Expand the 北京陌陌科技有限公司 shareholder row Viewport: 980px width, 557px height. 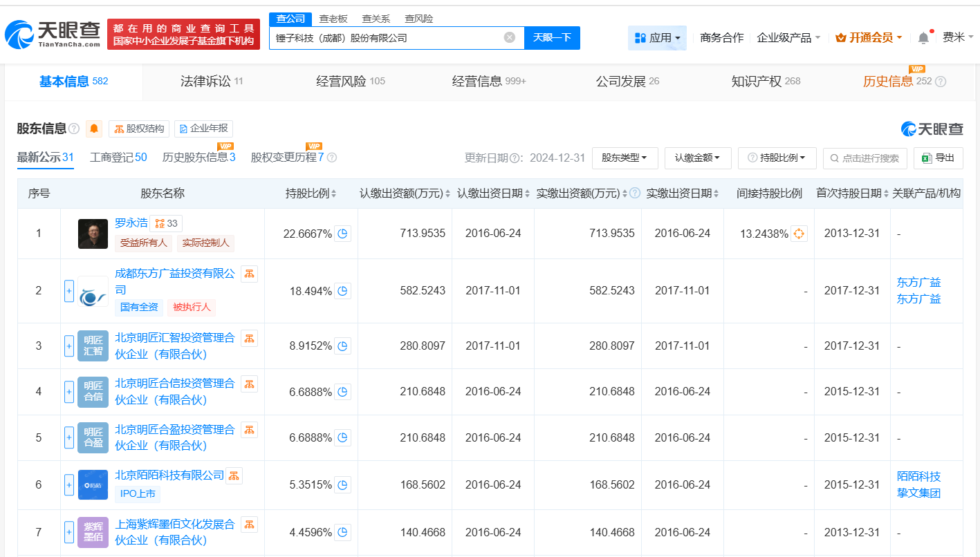point(68,485)
